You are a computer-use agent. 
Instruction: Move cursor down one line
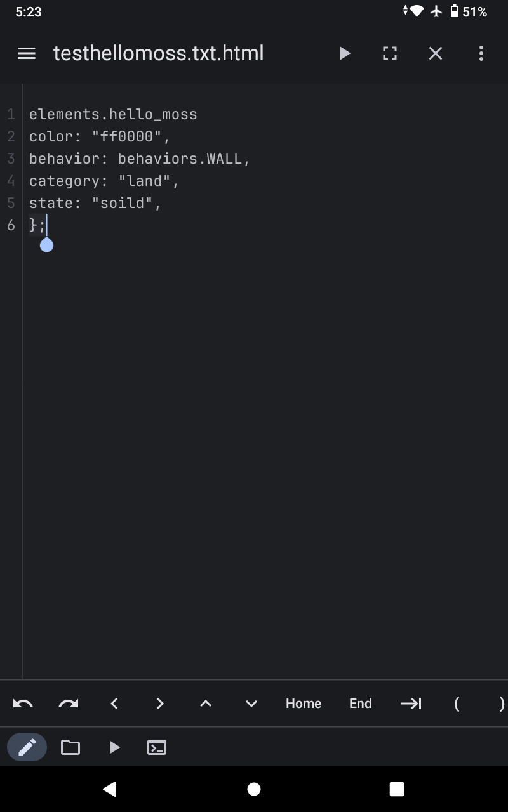pyautogui.click(x=251, y=703)
